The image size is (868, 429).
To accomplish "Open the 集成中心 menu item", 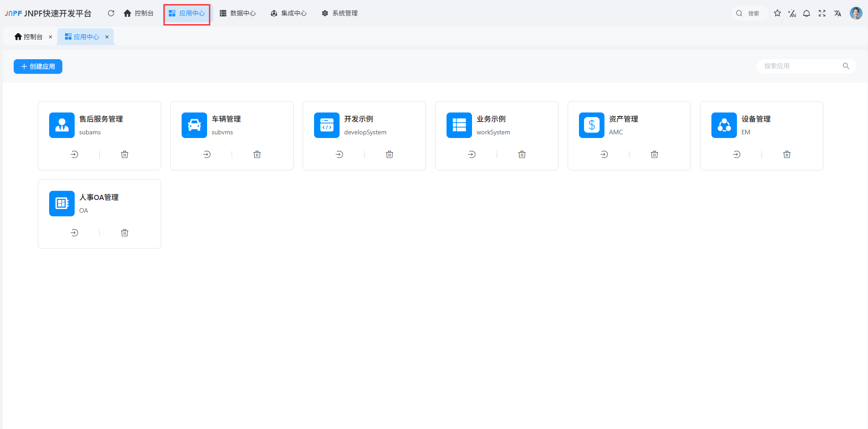I will 289,13.
